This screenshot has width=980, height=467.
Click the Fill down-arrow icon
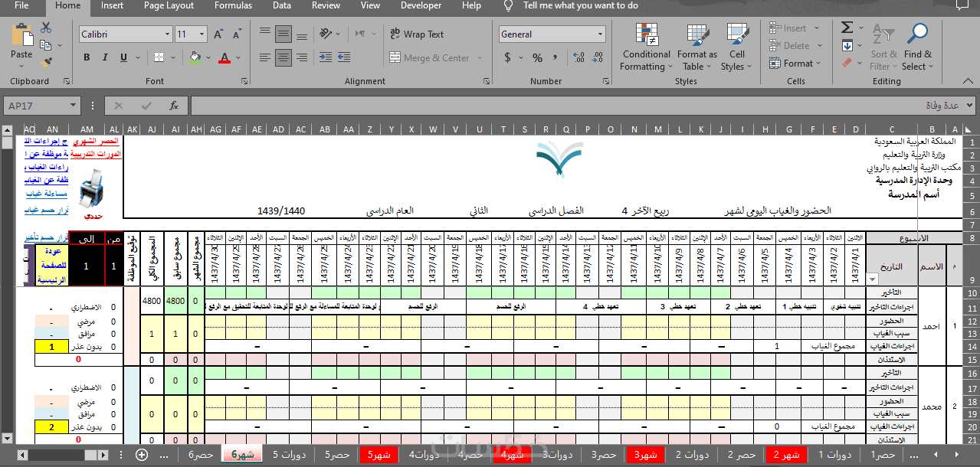(x=847, y=45)
